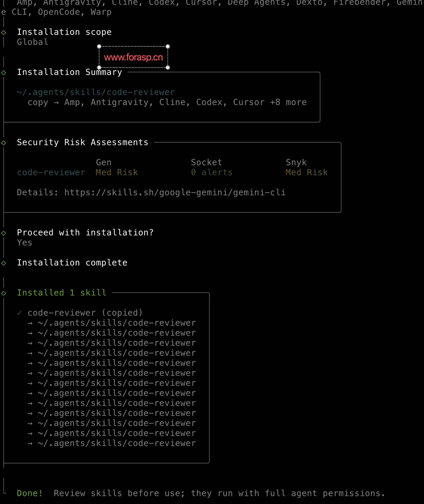Click the green ~/.agents/skills/code-reviewer path in Installation Summary
The image size is (424, 504).
click(x=96, y=92)
